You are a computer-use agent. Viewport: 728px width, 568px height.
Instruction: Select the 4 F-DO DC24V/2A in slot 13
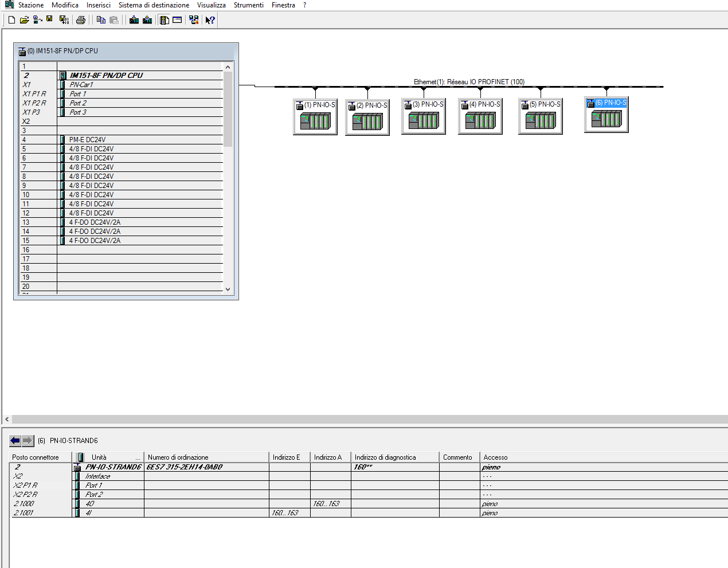click(121, 222)
